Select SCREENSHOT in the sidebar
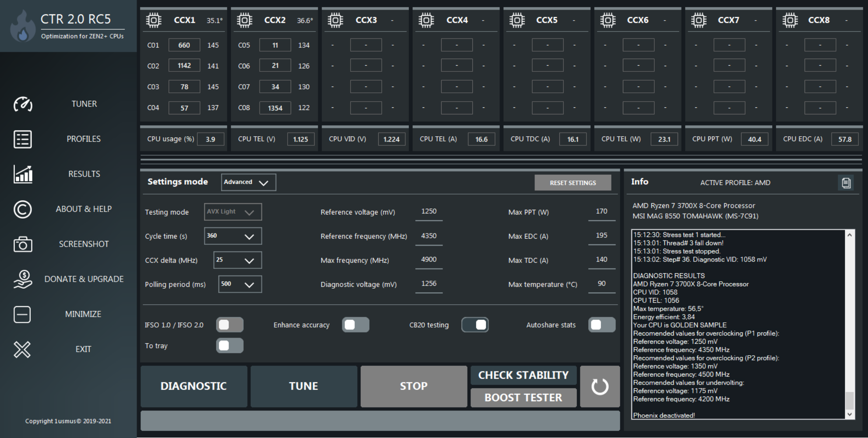This screenshot has height=438, width=868. tap(84, 244)
